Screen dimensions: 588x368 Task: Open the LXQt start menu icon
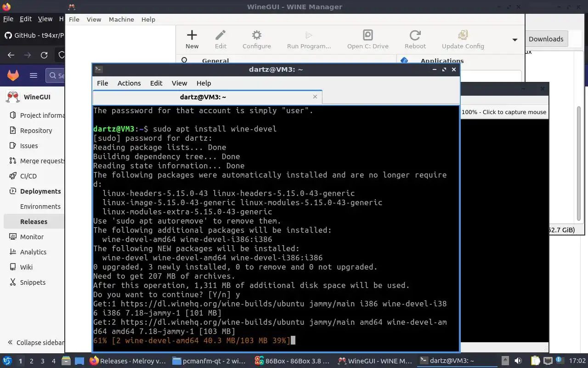point(7,361)
